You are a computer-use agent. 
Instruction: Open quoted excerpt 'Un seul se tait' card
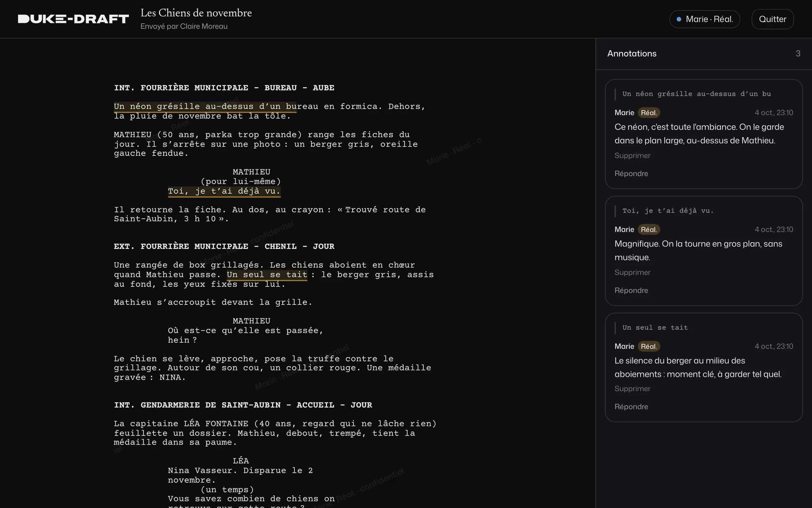pos(655,327)
